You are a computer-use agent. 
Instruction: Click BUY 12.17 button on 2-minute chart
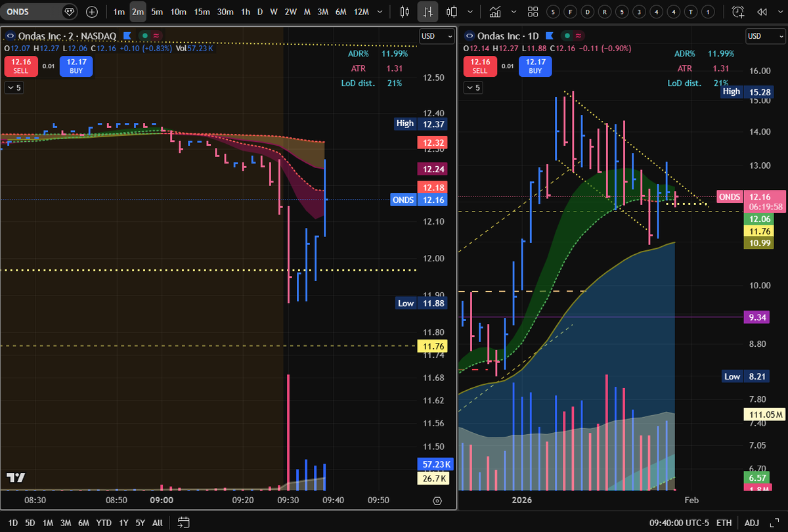[76, 66]
